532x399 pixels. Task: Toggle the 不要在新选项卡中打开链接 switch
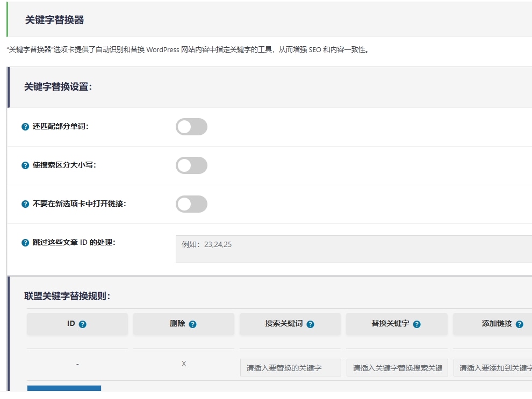[x=191, y=204]
